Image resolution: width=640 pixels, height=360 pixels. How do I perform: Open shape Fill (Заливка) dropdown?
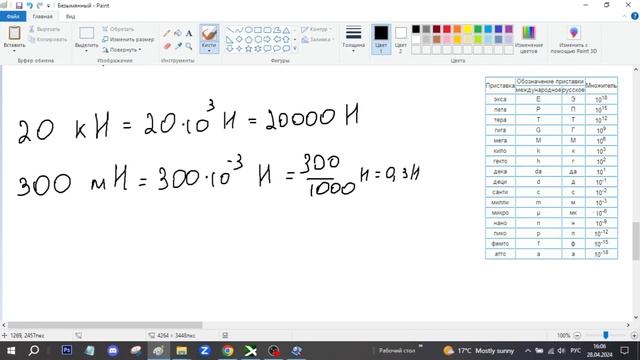coord(318,40)
